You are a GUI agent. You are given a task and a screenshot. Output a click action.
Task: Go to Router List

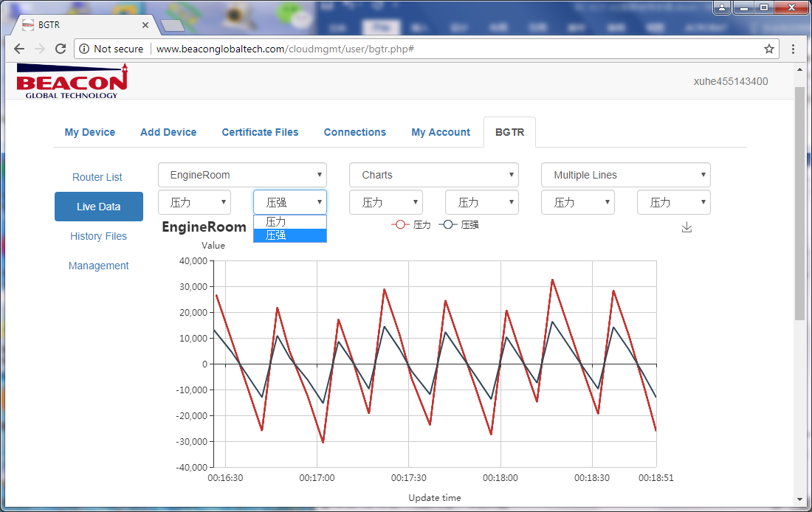coord(97,177)
